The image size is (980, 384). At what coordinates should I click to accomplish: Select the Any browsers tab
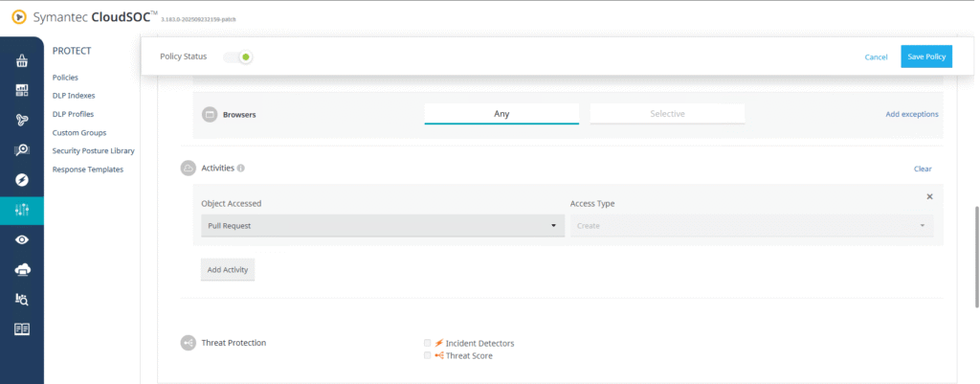coord(501,114)
